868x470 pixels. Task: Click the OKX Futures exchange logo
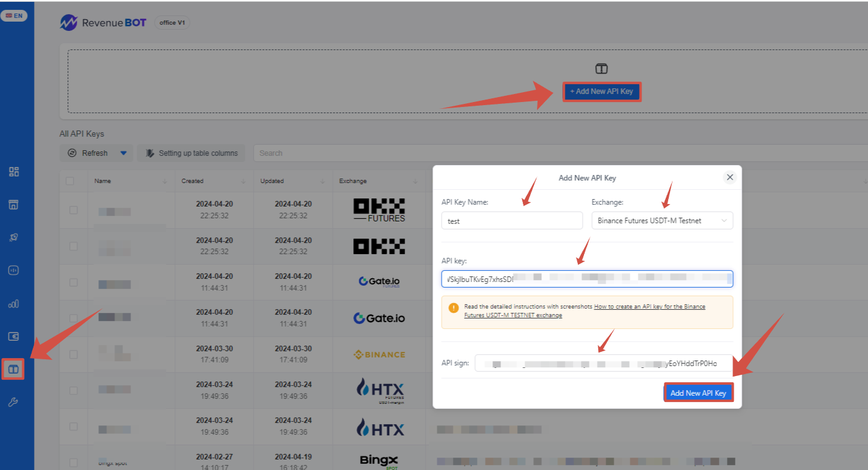tap(379, 210)
